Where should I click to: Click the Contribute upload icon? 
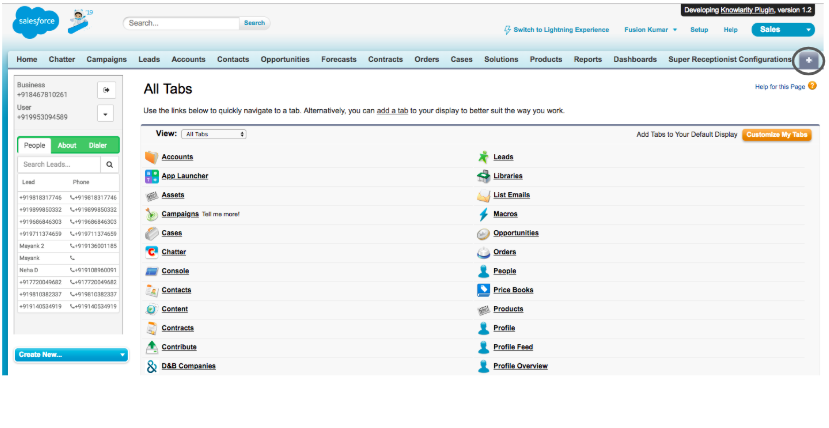point(152,347)
